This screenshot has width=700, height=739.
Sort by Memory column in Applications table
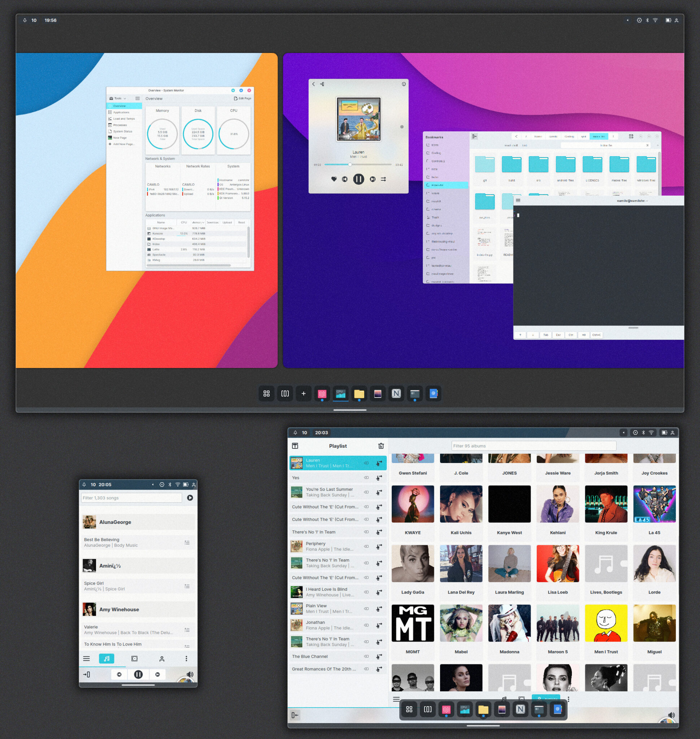coord(198,222)
